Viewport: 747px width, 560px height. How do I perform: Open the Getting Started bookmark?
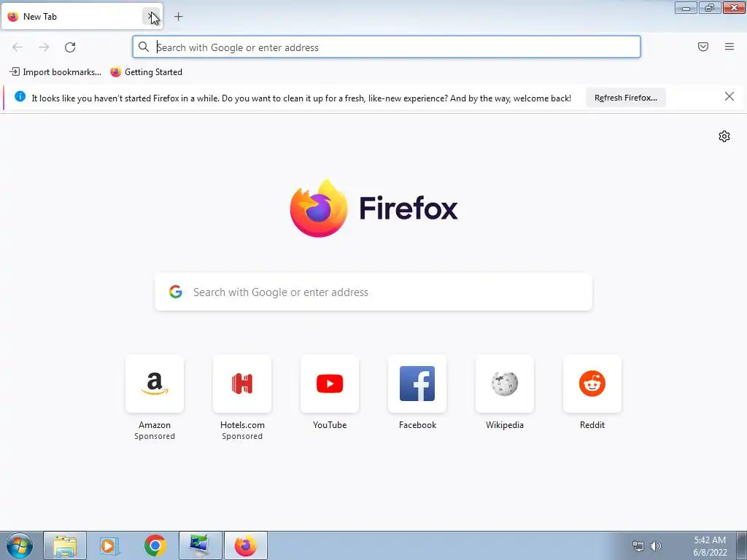tap(146, 72)
